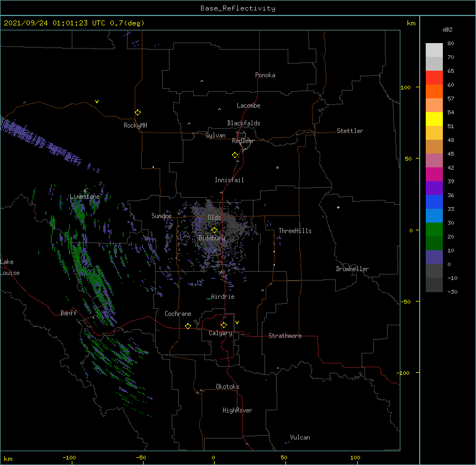Select the red 60-65 dBZ legend swatch
The height and width of the screenshot is (465, 476).
(434, 78)
